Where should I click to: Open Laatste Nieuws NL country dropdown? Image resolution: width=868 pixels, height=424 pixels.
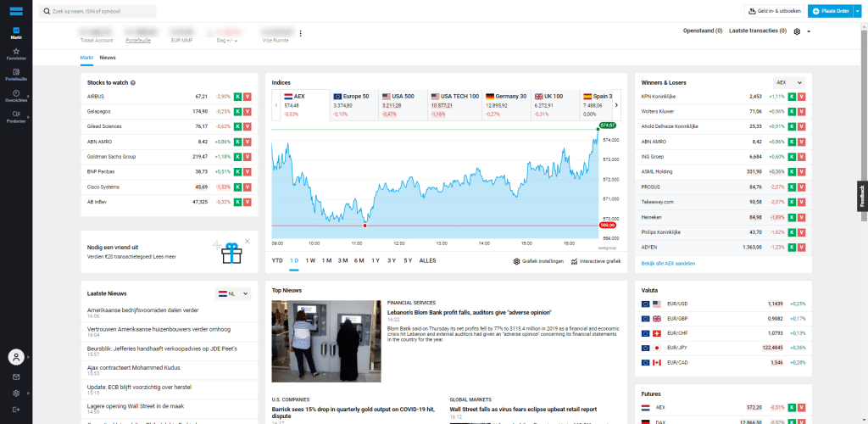pos(233,294)
